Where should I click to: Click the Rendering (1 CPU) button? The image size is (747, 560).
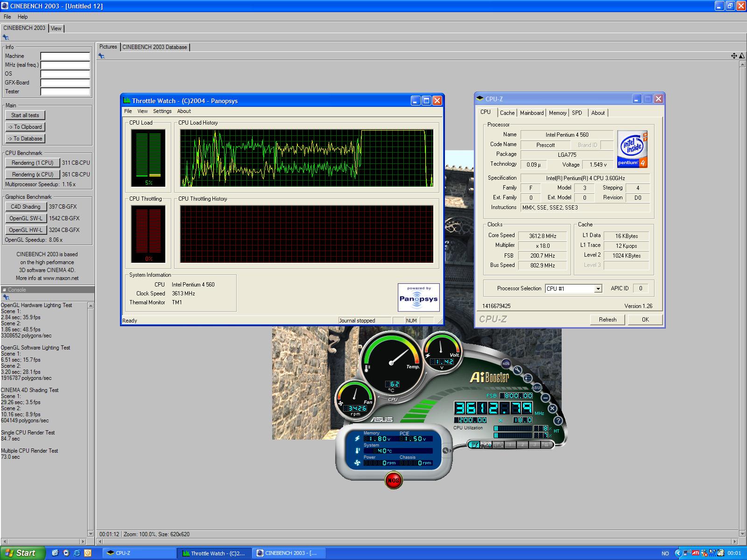[33, 163]
